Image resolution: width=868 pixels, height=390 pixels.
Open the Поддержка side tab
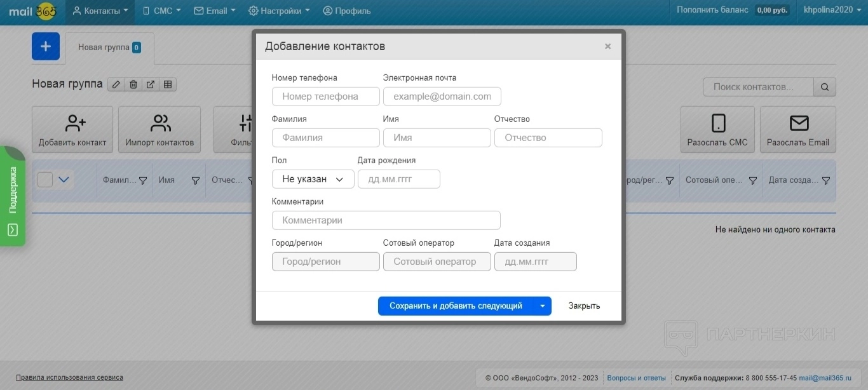click(x=13, y=196)
